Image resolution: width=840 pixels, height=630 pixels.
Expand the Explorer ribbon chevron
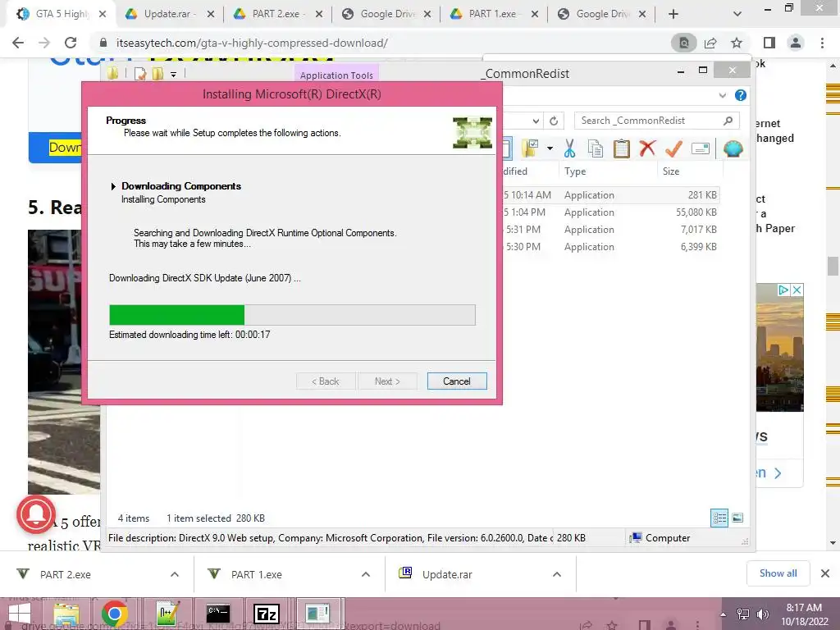[x=722, y=95]
